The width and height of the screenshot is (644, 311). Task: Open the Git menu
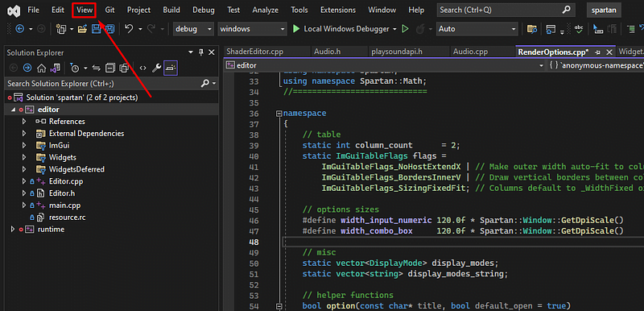(109, 10)
